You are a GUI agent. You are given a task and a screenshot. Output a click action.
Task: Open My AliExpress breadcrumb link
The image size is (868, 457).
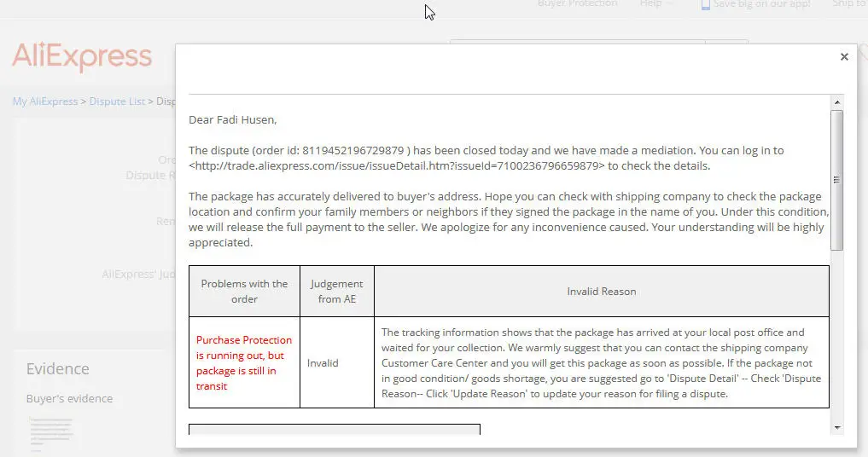coord(45,101)
